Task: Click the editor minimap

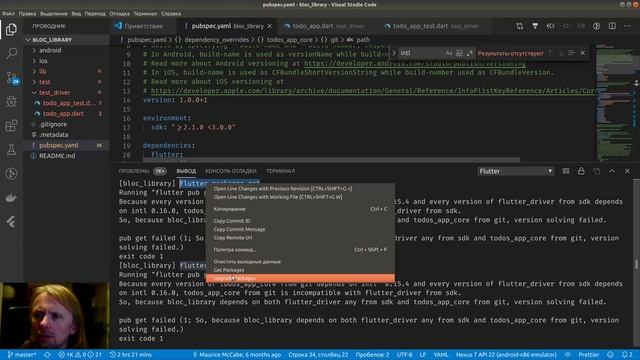Action: [614, 102]
